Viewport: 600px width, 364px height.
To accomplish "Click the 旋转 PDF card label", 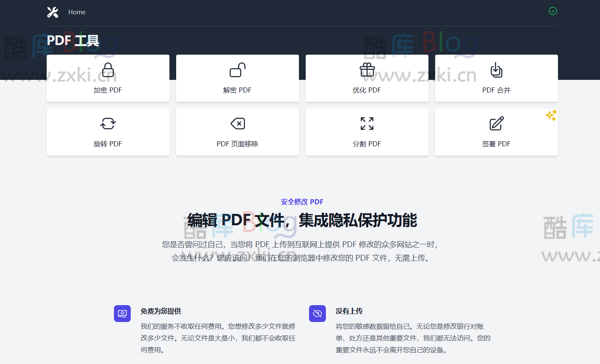I will [x=108, y=143].
